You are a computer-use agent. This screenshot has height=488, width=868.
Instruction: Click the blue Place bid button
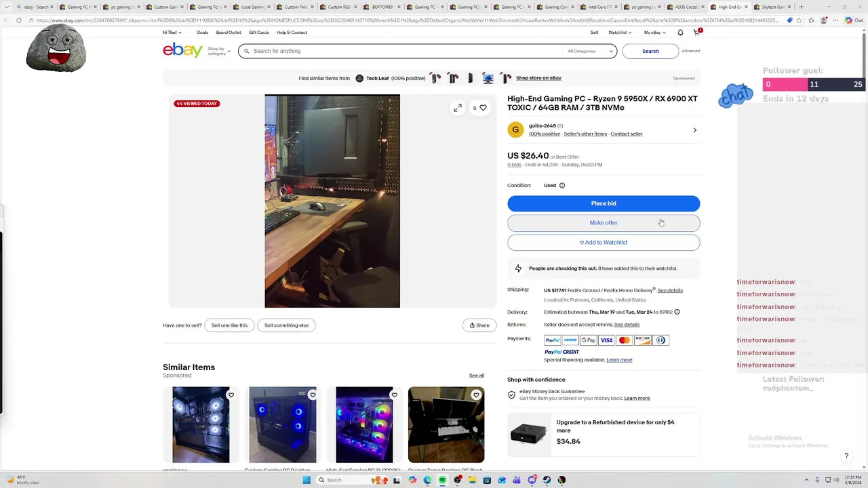click(x=604, y=203)
